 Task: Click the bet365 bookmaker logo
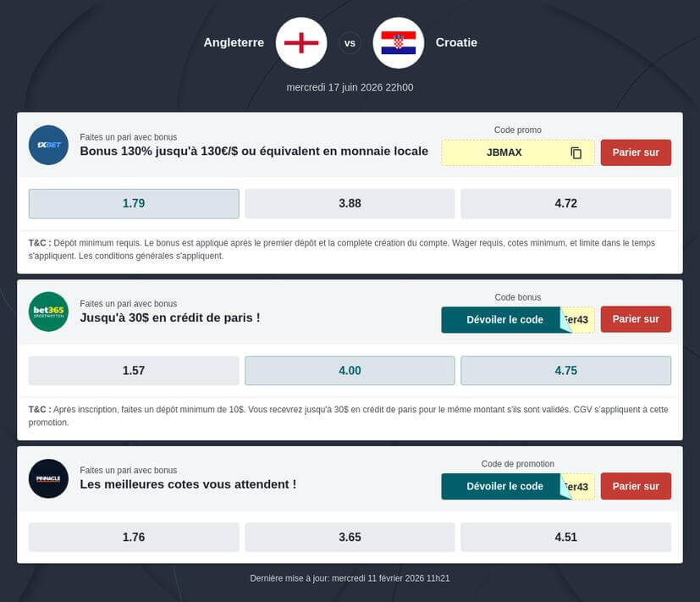48,312
